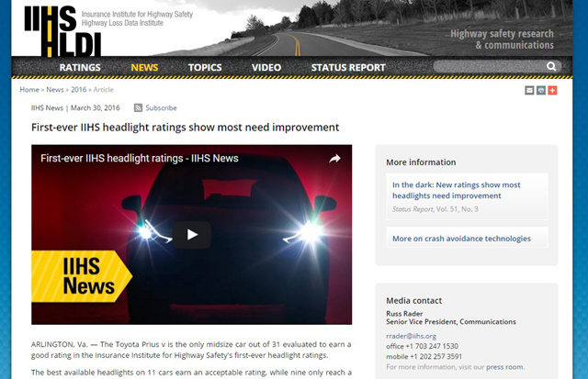This screenshot has height=379, width=588.
Task: Click the rrader@iihs.org email link
Action: (411, 336)
